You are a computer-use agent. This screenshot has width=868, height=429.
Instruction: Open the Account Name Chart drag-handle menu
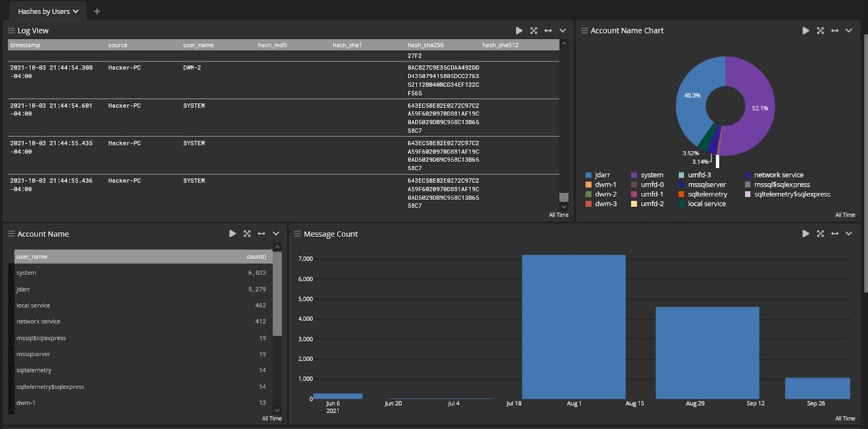(x=584, y=30)
